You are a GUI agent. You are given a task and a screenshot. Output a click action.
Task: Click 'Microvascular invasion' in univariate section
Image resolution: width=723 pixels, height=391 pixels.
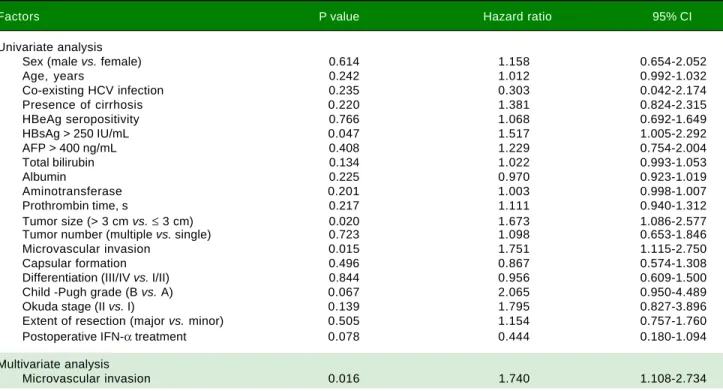coord(86,249)
